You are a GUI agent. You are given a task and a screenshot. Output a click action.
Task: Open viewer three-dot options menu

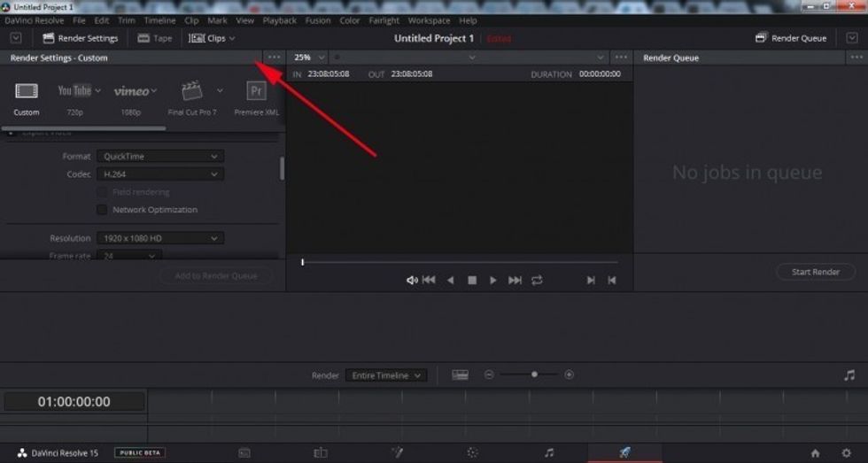pos(621,58)
